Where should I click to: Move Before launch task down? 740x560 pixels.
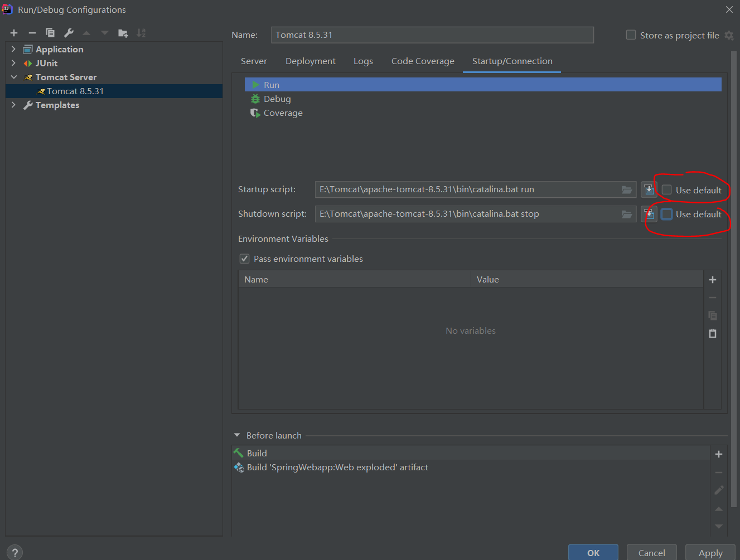click(719, 527)
